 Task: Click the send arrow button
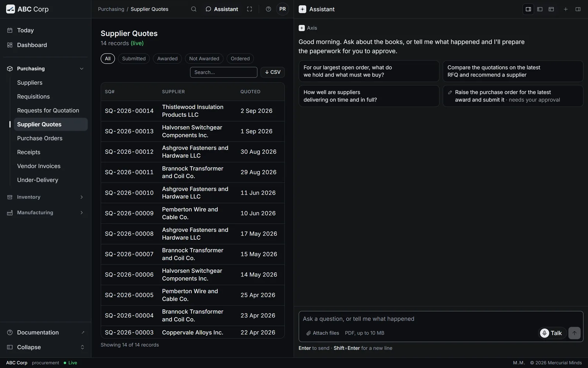point(574,333)
